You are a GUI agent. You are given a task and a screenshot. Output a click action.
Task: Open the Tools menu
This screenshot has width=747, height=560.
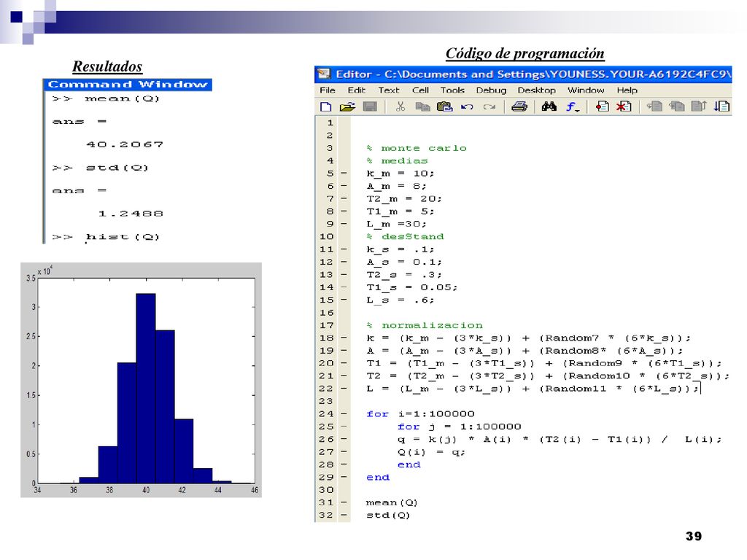(x=452, y=90)
